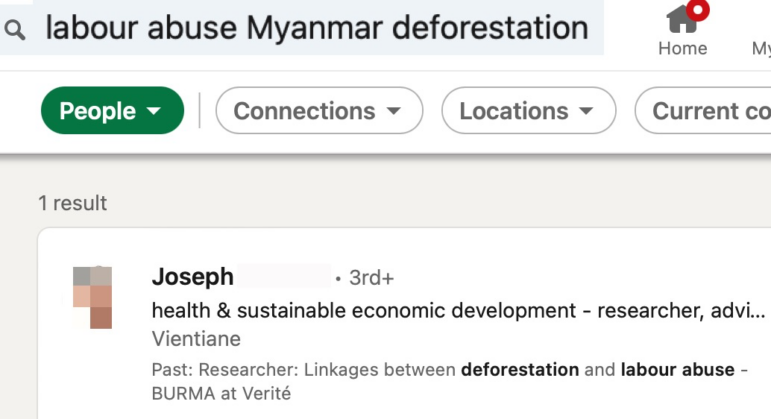Click the headline about sustainable economic development
The image size is (771, 419).
point(458,311)
